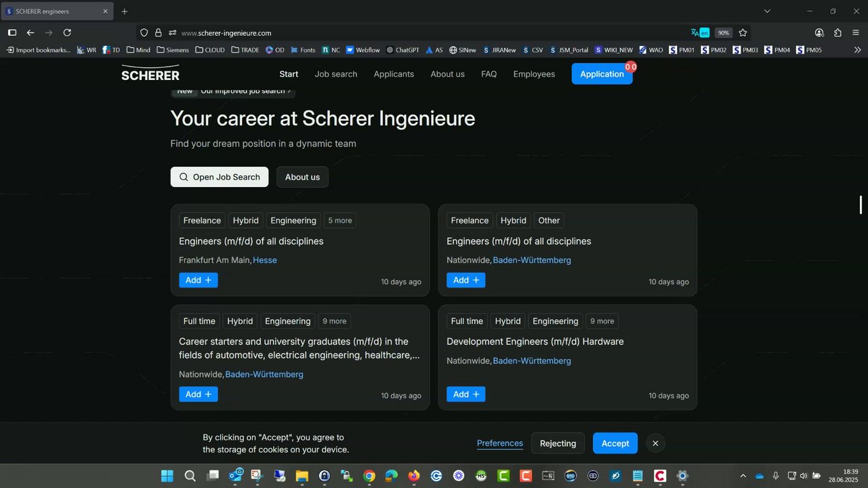The image size is (868, 488).
Task: Expand "9 more" tags on Development Engineers job
Action: pos(602,321)
